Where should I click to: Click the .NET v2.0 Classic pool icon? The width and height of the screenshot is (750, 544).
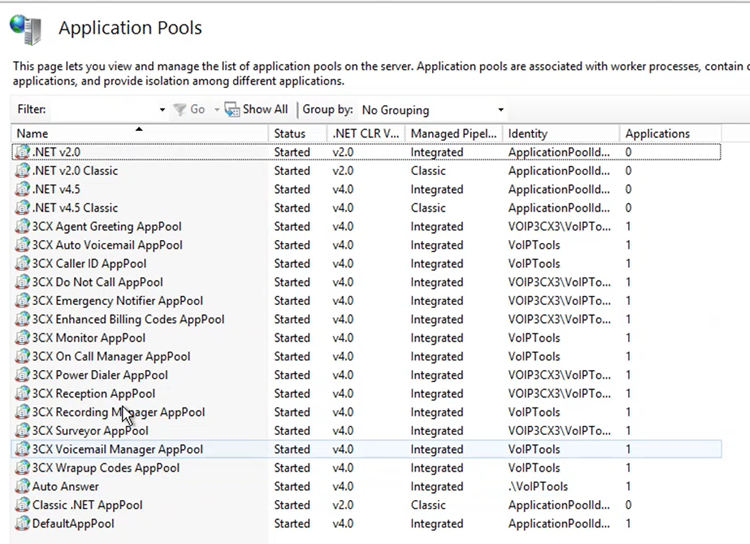tap(22, 171)
